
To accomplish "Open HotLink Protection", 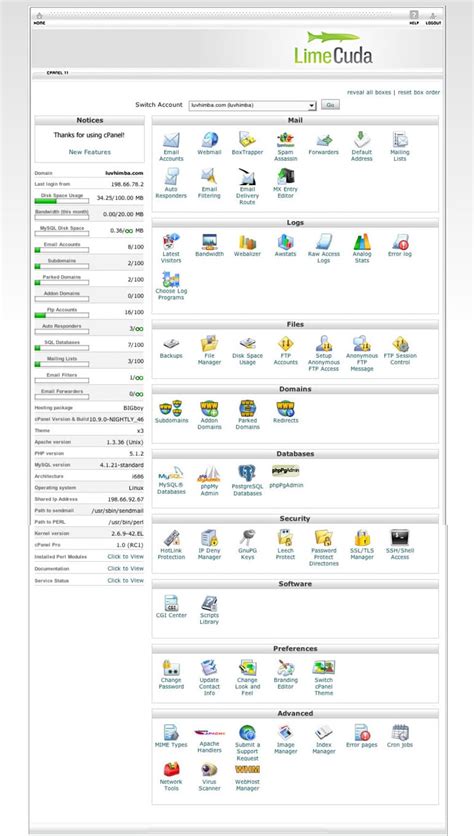I will click(171, 545).
